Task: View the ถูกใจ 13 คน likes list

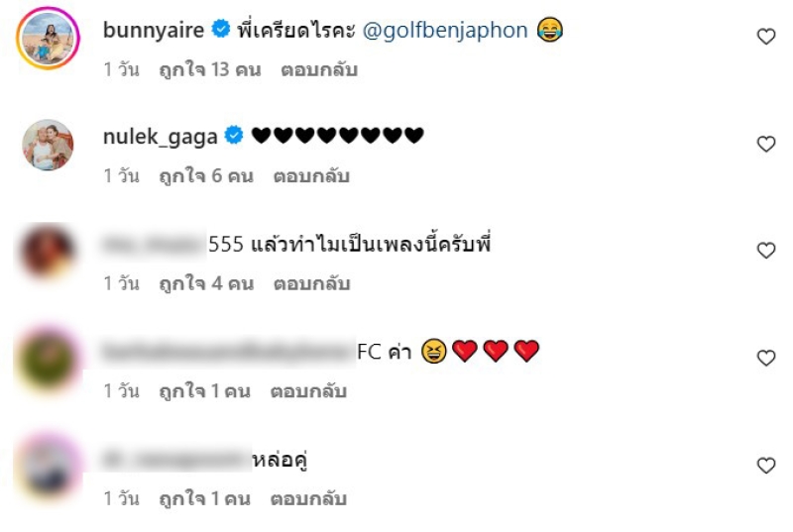Action: point(210,69)
